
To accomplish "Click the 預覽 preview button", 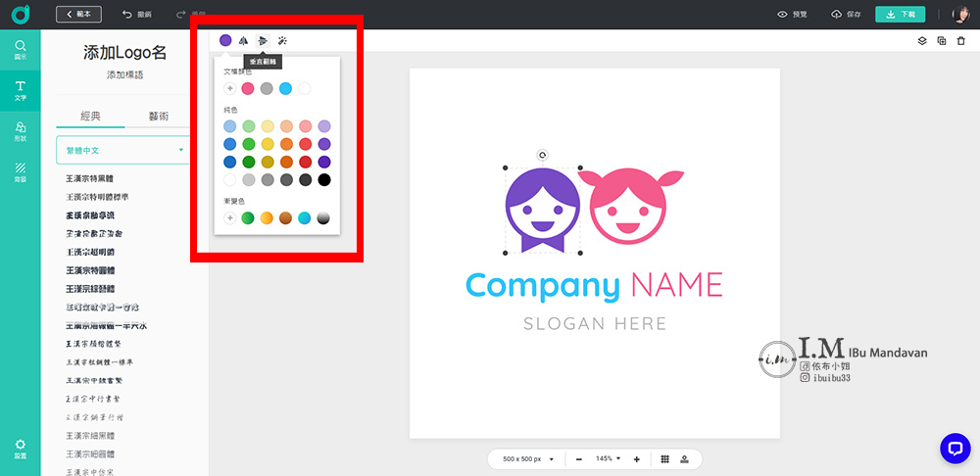I will click(x=793, y=15).
